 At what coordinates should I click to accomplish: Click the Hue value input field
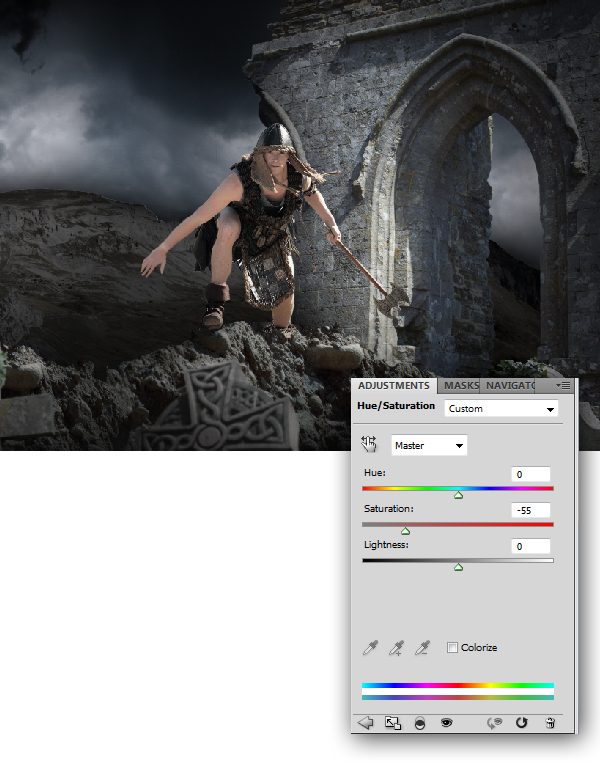pyautogui.click(x=530, y=474)
